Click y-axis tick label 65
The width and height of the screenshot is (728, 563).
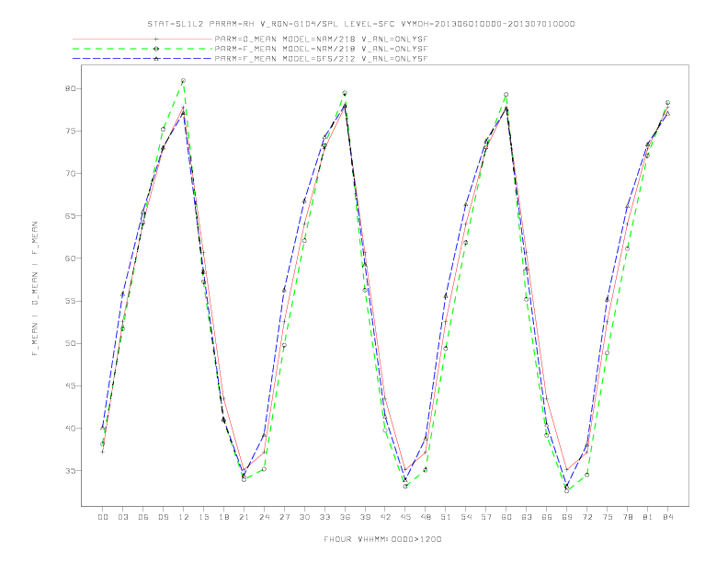(70, 215)
